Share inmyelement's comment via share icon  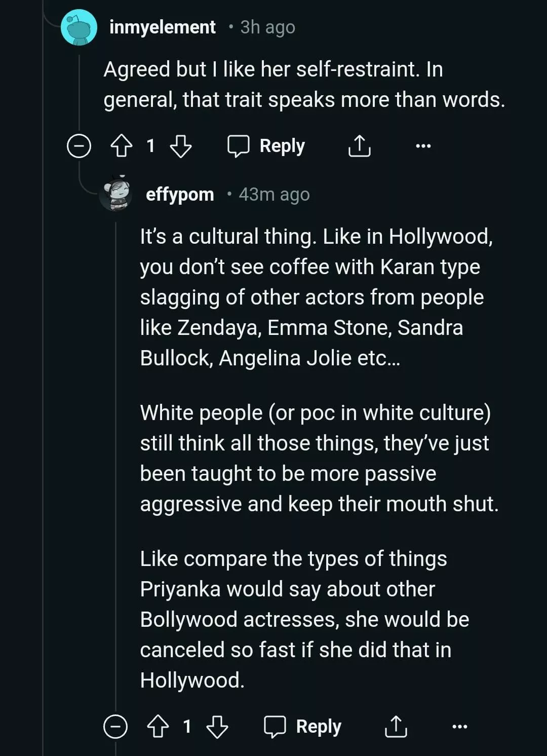[359, 146]
